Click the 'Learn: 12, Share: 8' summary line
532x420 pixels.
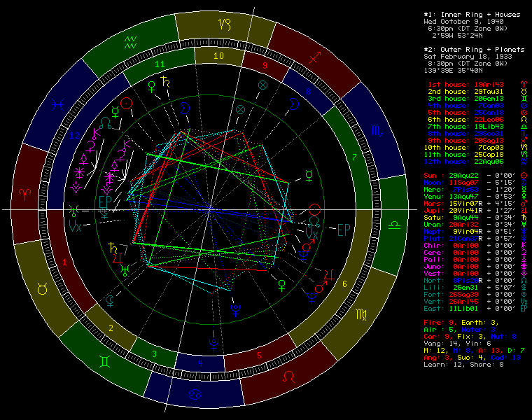[463, 365]
